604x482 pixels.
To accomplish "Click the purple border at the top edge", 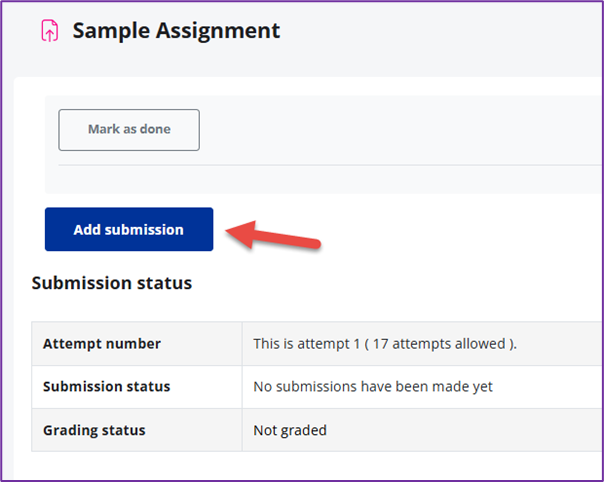I will pos(302,3).
